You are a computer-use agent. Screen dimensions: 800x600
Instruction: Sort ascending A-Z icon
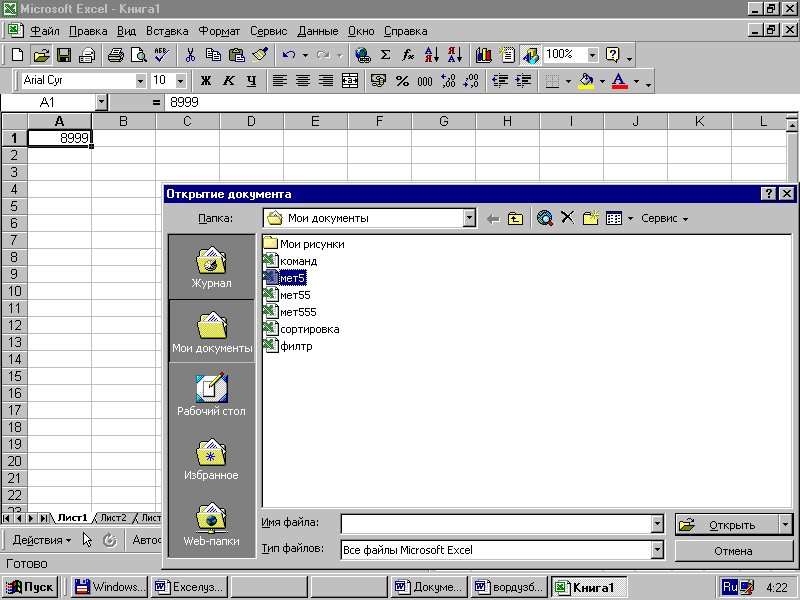coord(432,55)
